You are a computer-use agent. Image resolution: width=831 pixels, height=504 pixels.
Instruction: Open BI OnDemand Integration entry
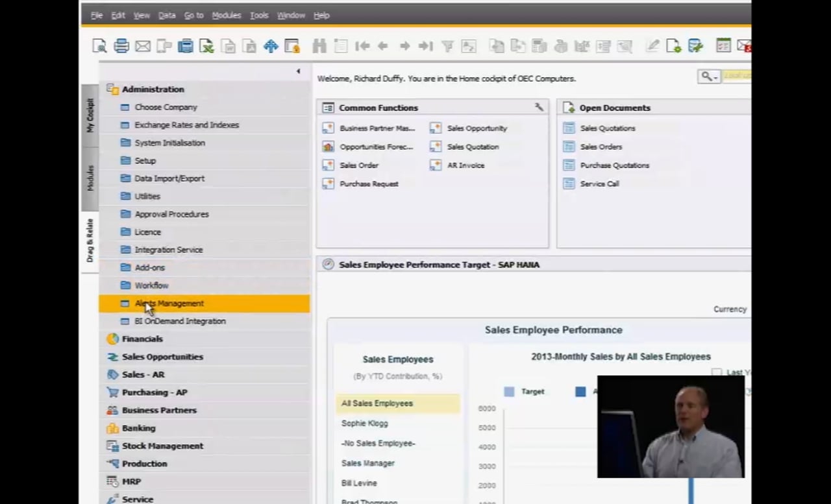180,321
